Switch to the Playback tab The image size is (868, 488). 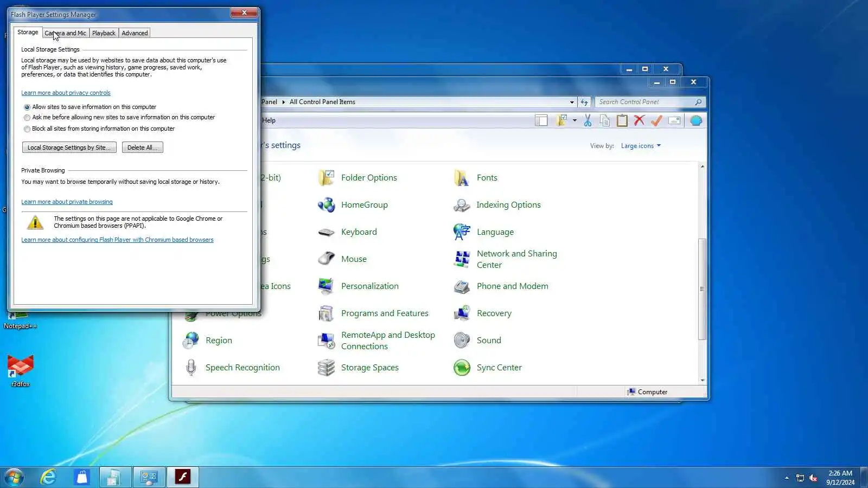point(104,33)
